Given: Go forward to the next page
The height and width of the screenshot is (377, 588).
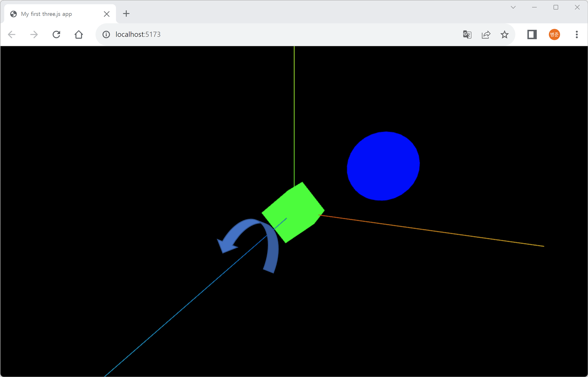Looking at the screenshot, I should [34, 35].
